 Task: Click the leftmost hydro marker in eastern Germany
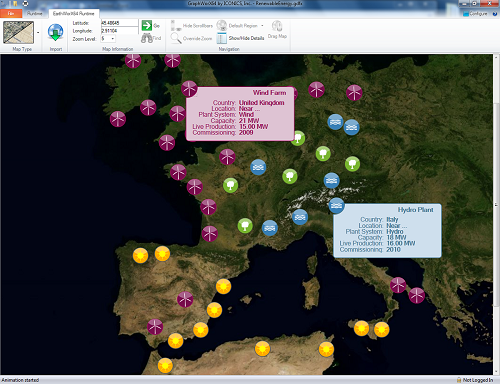335,122
